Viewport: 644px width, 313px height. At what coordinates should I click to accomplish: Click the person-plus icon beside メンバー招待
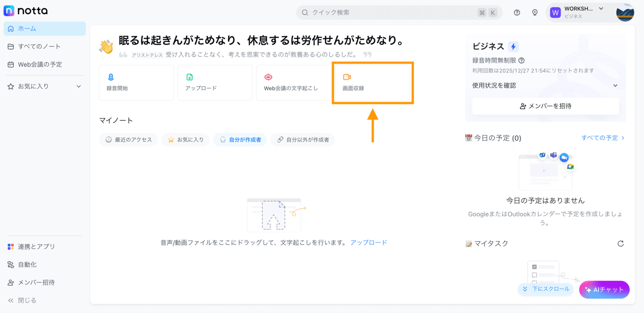tap(11, 282)
